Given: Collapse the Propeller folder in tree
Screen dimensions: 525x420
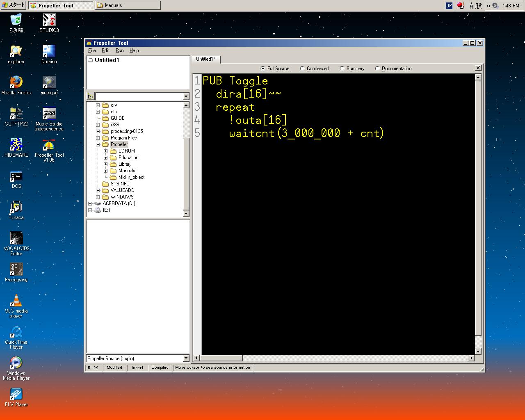Looking at the screenshot, I should click(x=98, y=144).
